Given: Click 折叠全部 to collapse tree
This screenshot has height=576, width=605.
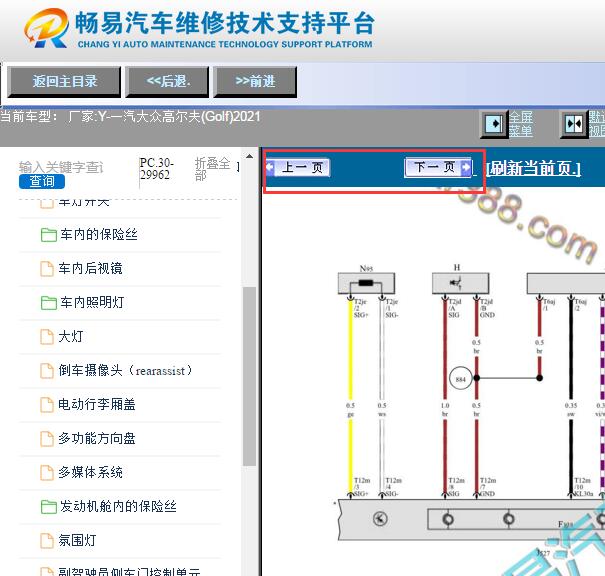Looking at the screenshot, I should [x=212, y=169].
